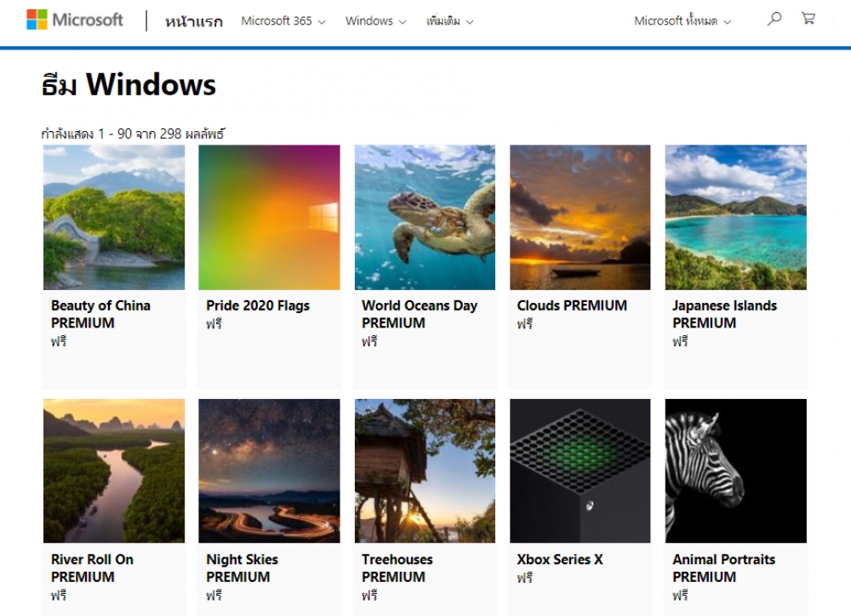This screenshot has height=616, width=851.
Task: Click the ฟรี price under Pride 2020 Flags
Action: (214, 324)
